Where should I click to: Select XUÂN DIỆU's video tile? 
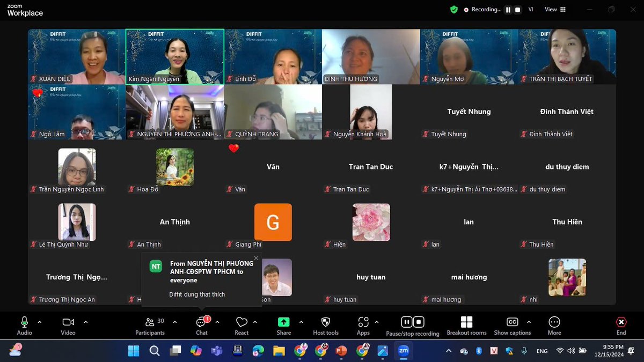click(76, 56)
